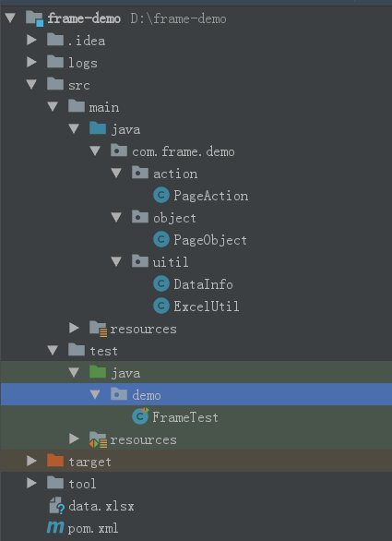Expand the main resources folder

[74, 328]
